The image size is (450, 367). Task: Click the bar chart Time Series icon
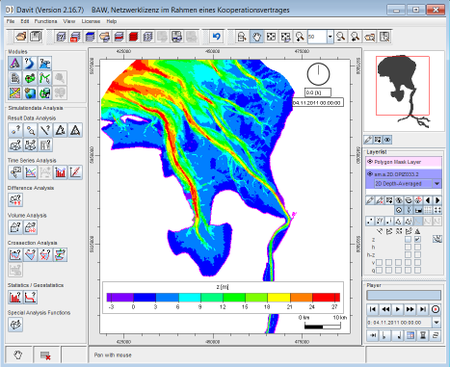pyautogui.click(x=60, y=172)
